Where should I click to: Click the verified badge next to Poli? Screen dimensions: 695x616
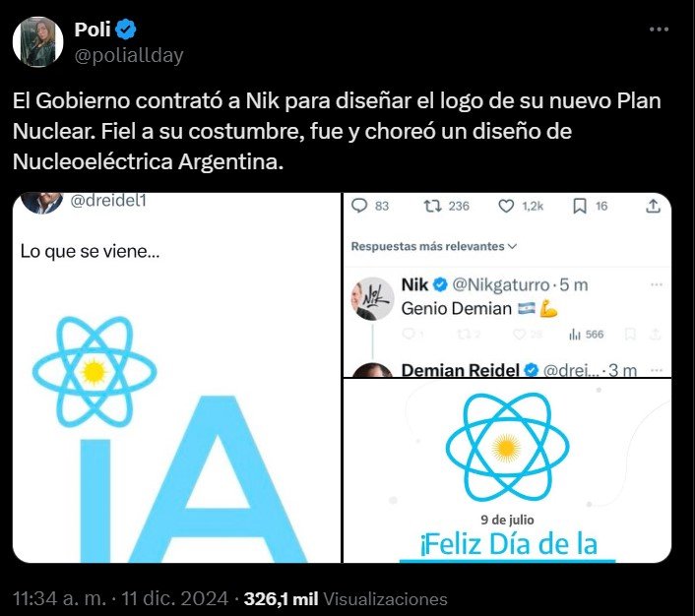[x=127, y=31]
